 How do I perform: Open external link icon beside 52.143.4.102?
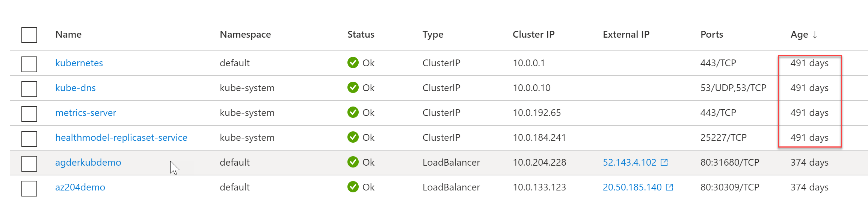click(x=664, y=162)
